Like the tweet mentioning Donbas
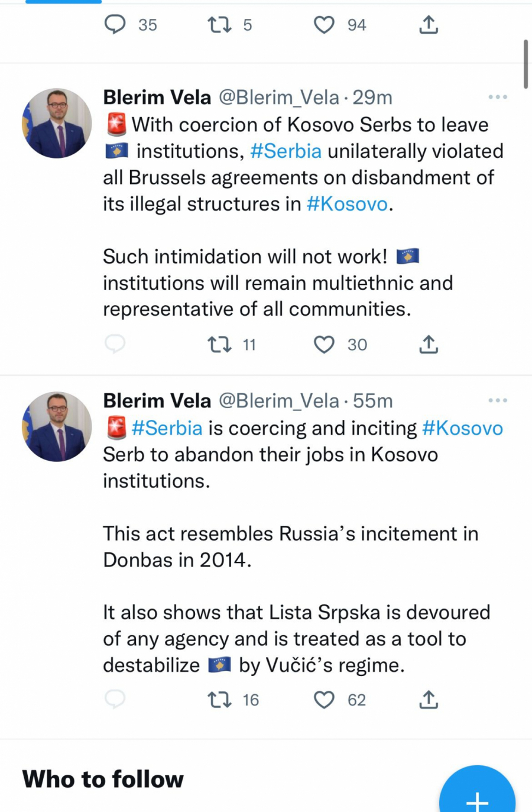This screenshot has height=812, width=532. tap(324, 700)
